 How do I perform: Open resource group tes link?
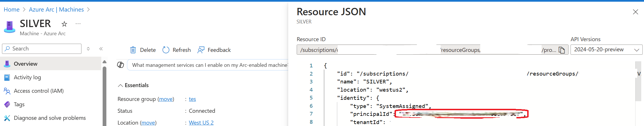pyautogui.click(x=192, y=99)
